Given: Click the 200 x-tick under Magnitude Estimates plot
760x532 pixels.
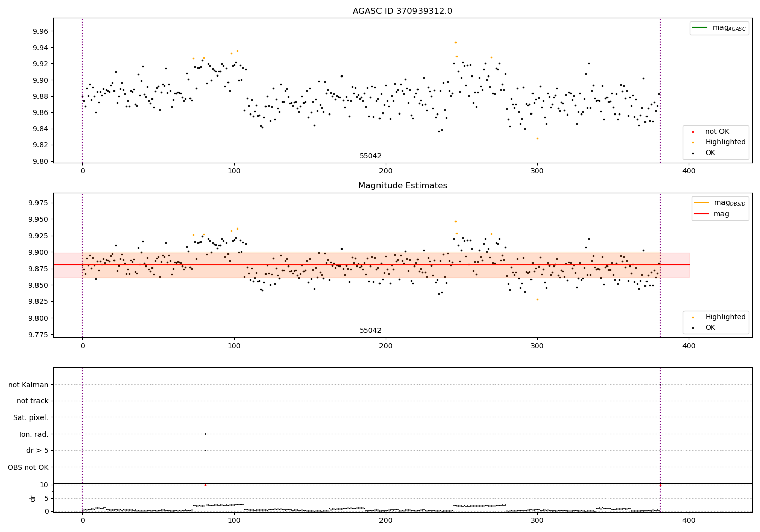Looking at the screenshot, I should point(386,346).
